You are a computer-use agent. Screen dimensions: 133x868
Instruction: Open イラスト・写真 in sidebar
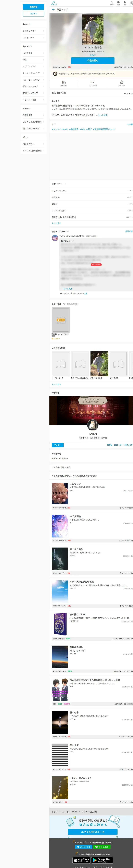pyautogui.click(x=33, y=100)
